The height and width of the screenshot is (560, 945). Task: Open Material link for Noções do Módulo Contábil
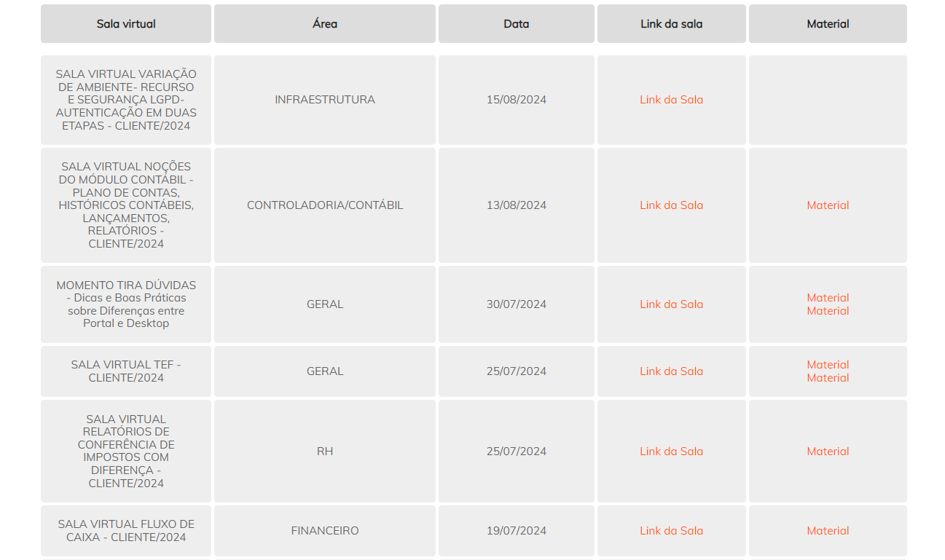(x=828, y=205)
